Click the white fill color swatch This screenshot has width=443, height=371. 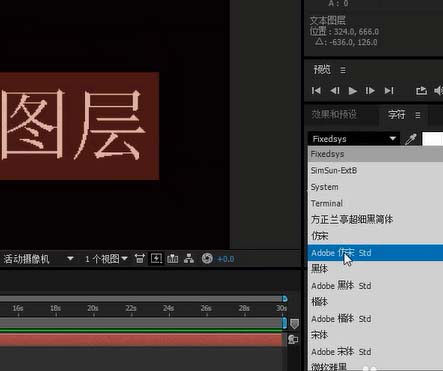pyautogui.click(x=433, y=139)
